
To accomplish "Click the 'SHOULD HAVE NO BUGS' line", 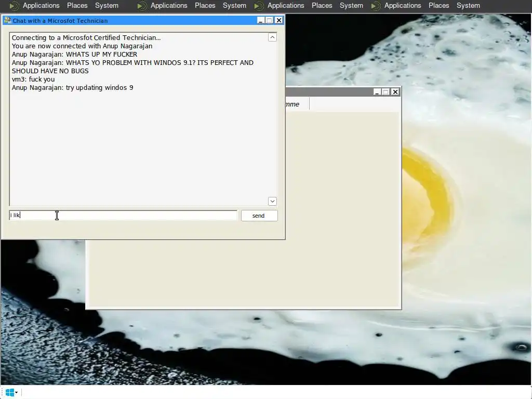I will (50, 71).
